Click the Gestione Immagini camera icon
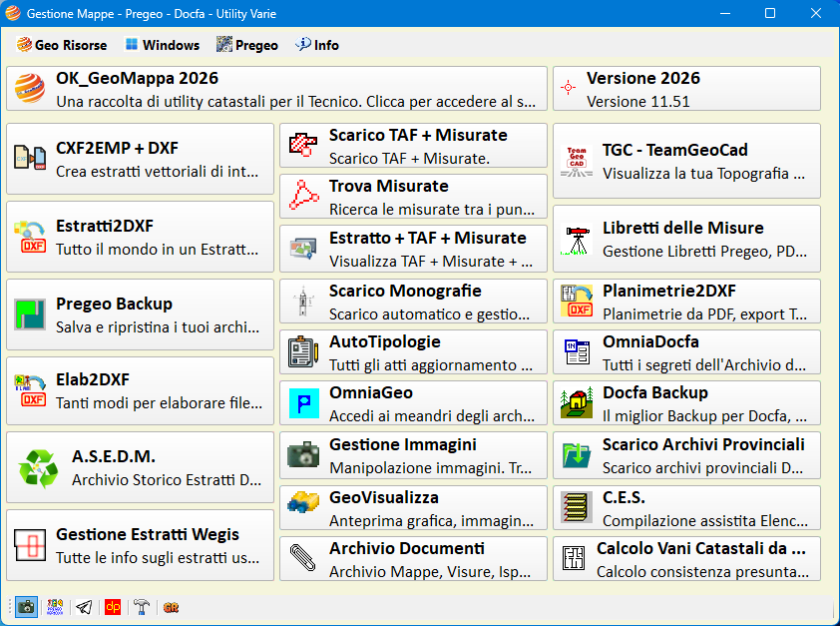Screen dimensions: 840x626 tap(303, 454)
